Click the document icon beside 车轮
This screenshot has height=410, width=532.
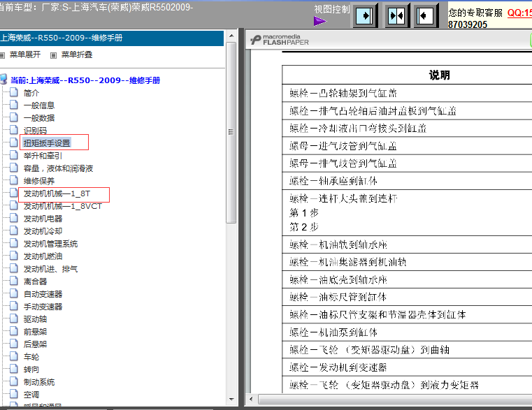14,356
